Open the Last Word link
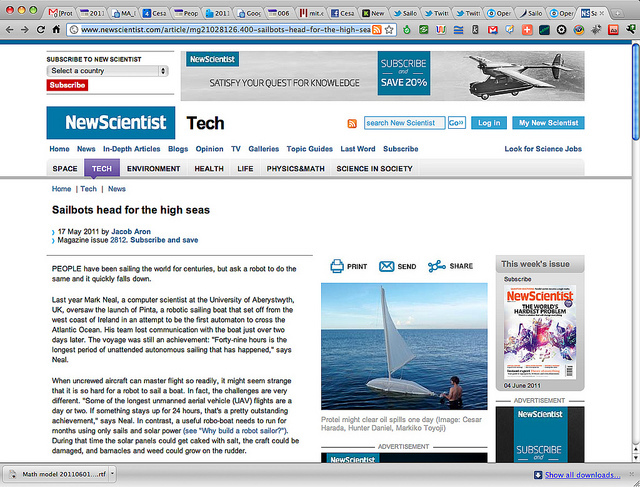 358,149
